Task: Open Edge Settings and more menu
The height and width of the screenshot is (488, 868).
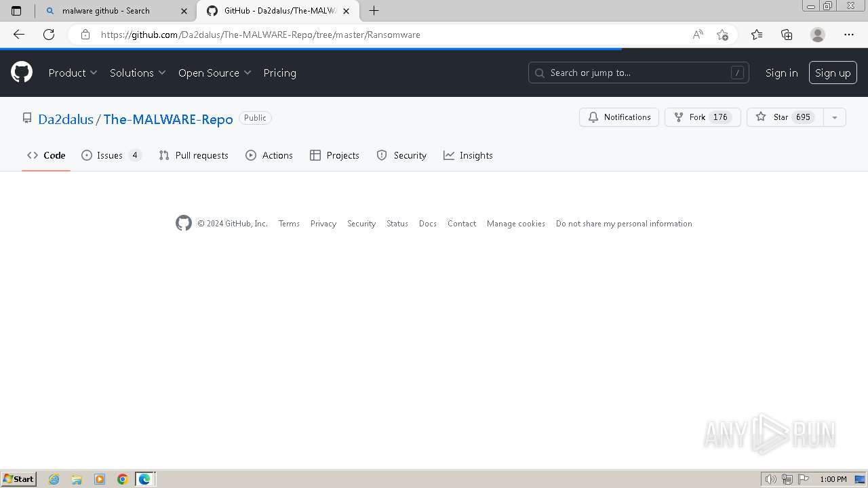Action: [x=849, y=35]
